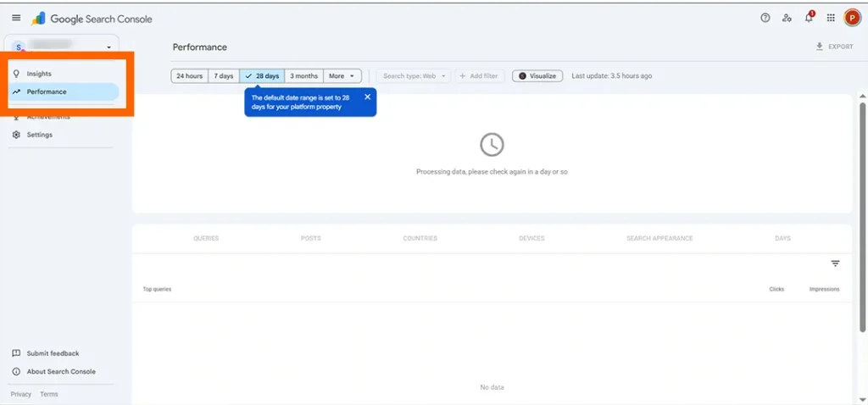This screenshot has width=868, height=405.
Task: Open the hamburger main menu
Action: pyautogui.click(x=16, y=19)
